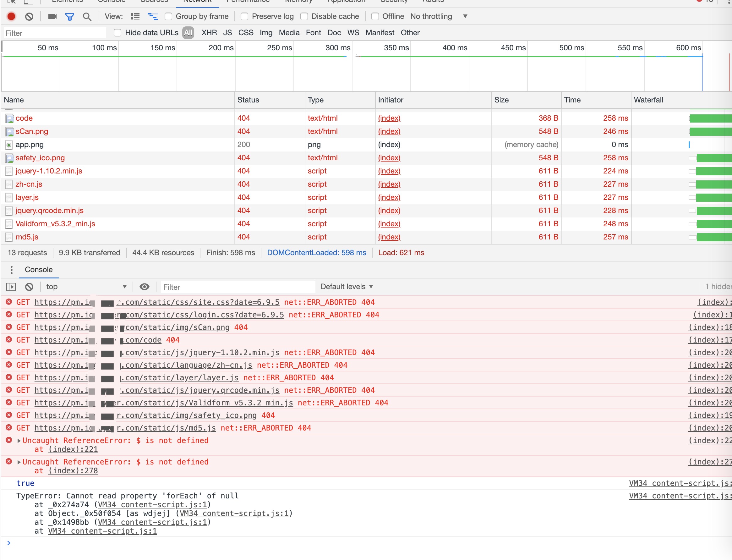Expand the first Uncaught ReferenceError entry

coord(19,441)
